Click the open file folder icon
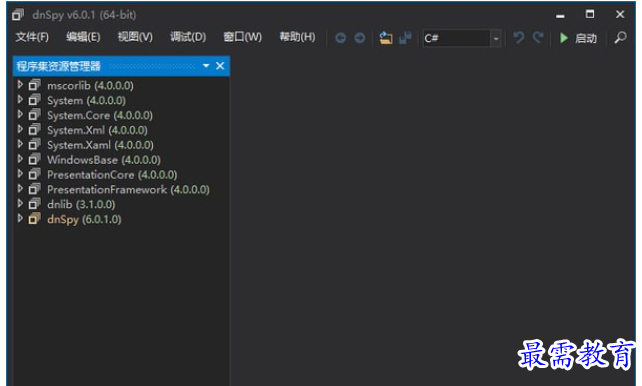Viewport: 642px width, 386px height. click(386, 38)
